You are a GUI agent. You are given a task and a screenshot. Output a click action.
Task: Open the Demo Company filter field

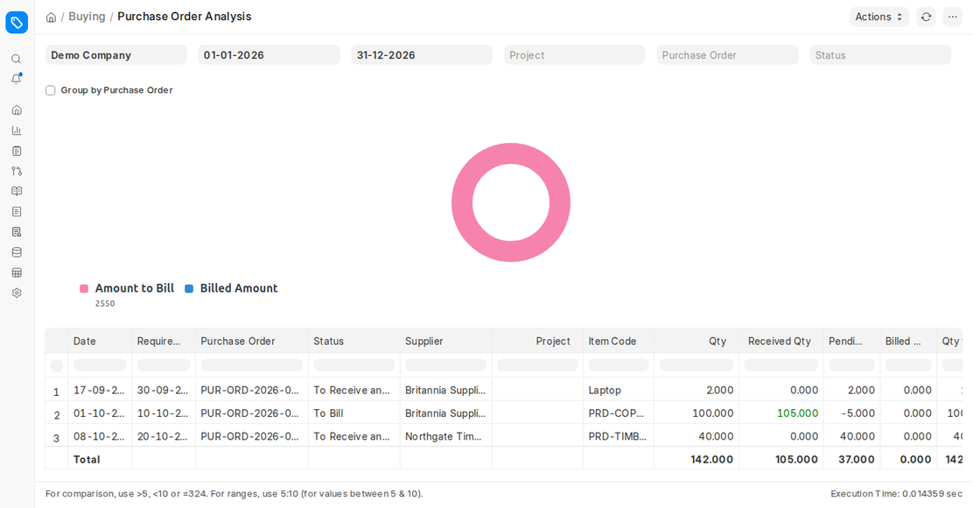coord(115,55)
